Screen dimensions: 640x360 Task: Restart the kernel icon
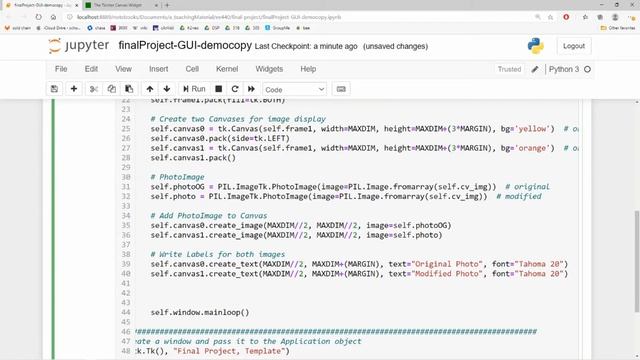(235, 89)
